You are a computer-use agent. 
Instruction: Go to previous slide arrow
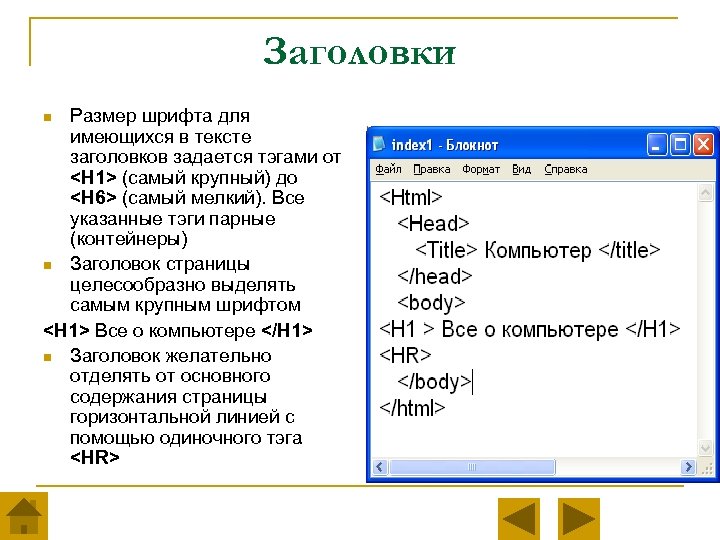pos(519,518)
